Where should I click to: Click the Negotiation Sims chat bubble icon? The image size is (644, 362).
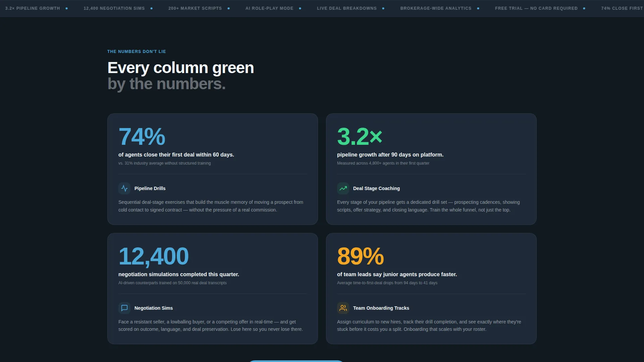pos(124,308)
